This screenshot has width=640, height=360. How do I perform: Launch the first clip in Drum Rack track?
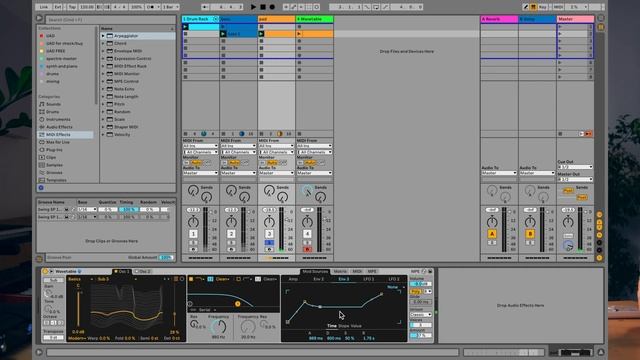click(185, 27)
